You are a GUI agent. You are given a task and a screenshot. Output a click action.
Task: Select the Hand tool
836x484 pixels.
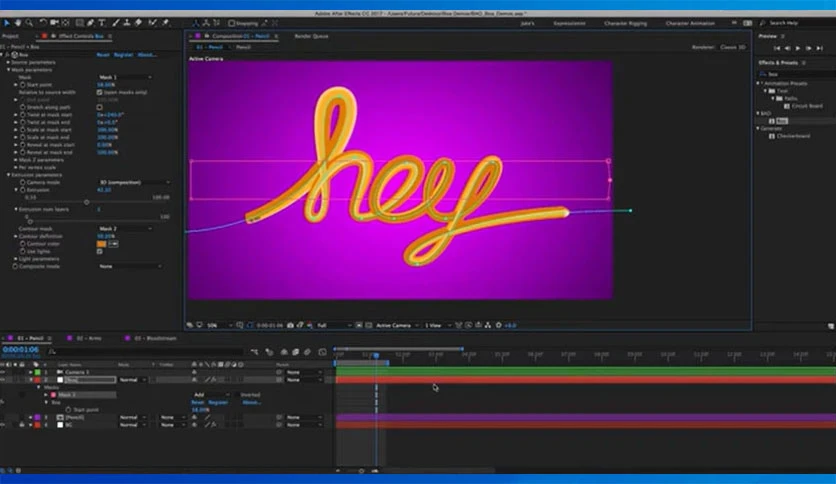(x=18, y=23)
